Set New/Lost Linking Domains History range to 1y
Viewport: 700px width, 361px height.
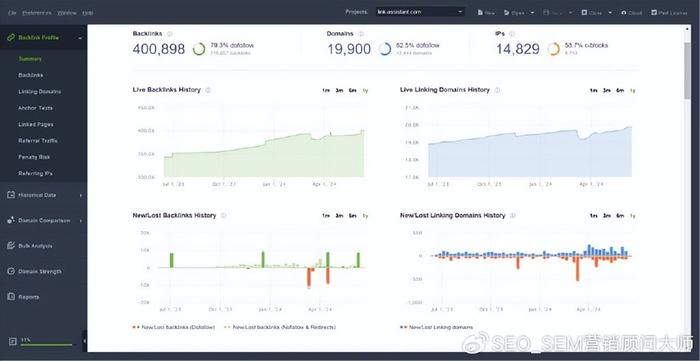(633, 216)
